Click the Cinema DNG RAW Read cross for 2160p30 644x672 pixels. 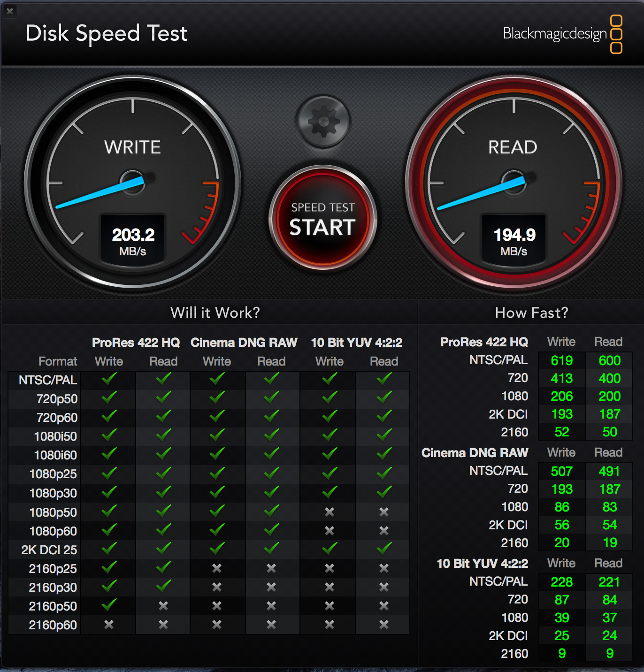point(271,587)
